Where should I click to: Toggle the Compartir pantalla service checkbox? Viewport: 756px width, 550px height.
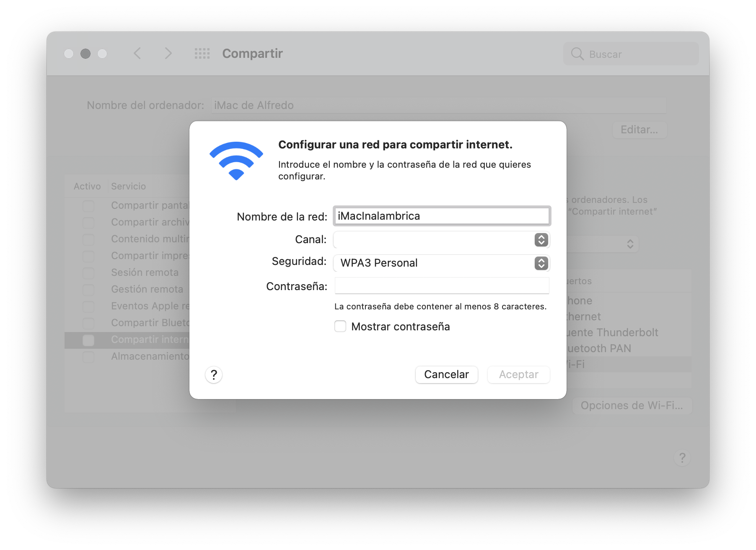click(x=88, y=205)
